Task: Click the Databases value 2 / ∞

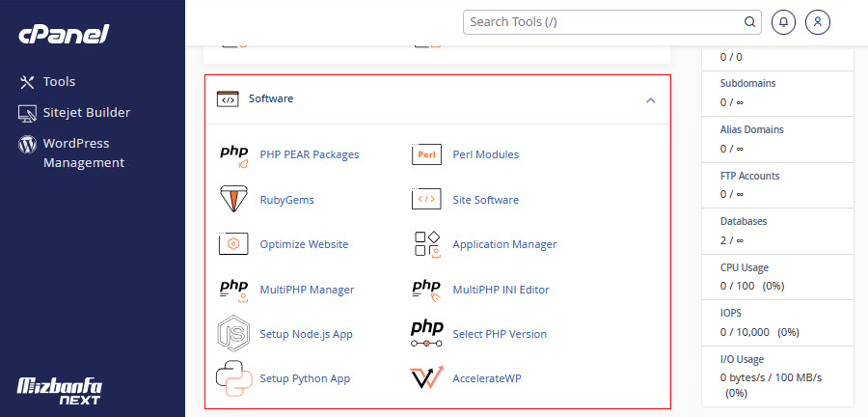Action: click(x=732, y=240)
